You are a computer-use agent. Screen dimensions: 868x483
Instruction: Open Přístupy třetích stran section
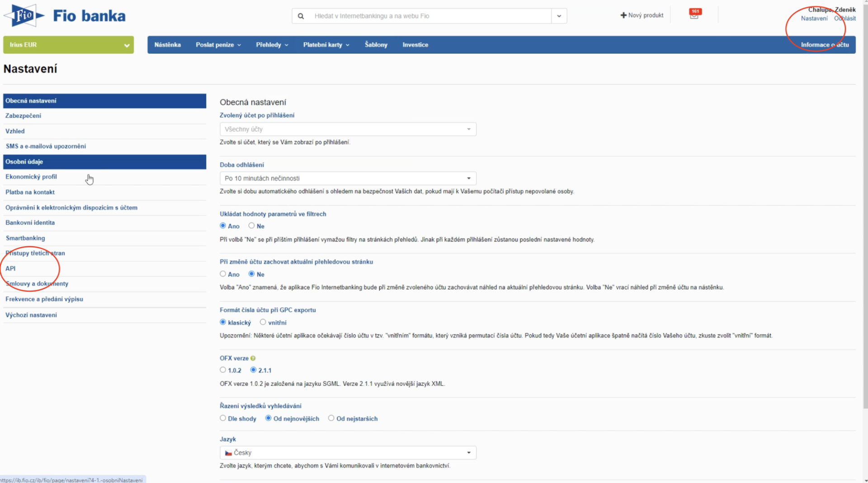click(x=104, y=253)
